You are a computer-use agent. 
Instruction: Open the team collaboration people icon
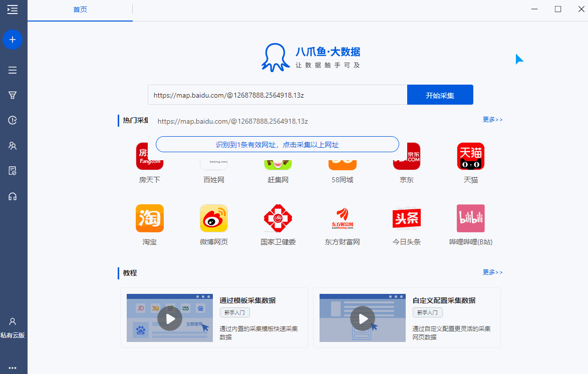click(13, 146)
